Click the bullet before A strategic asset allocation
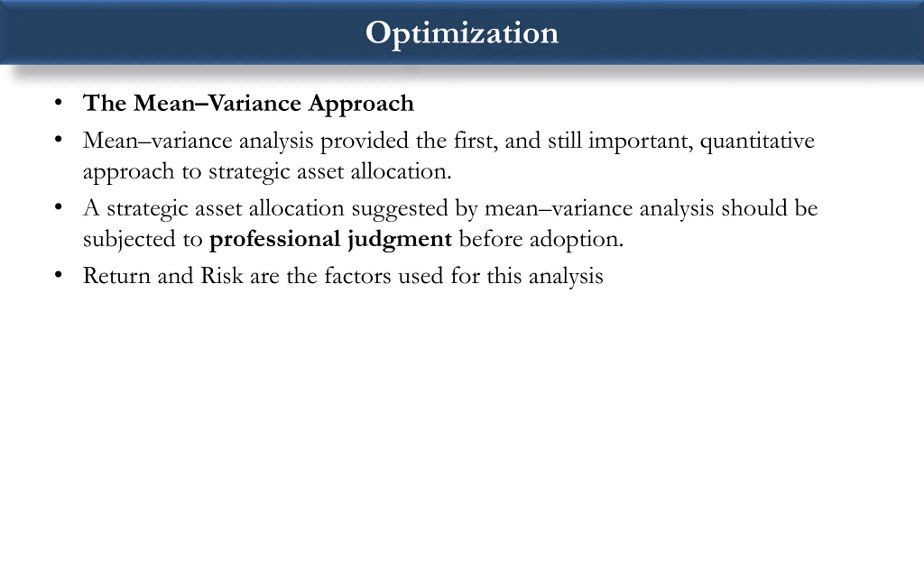Screen dimensions: 924x577 click(58, 208)
